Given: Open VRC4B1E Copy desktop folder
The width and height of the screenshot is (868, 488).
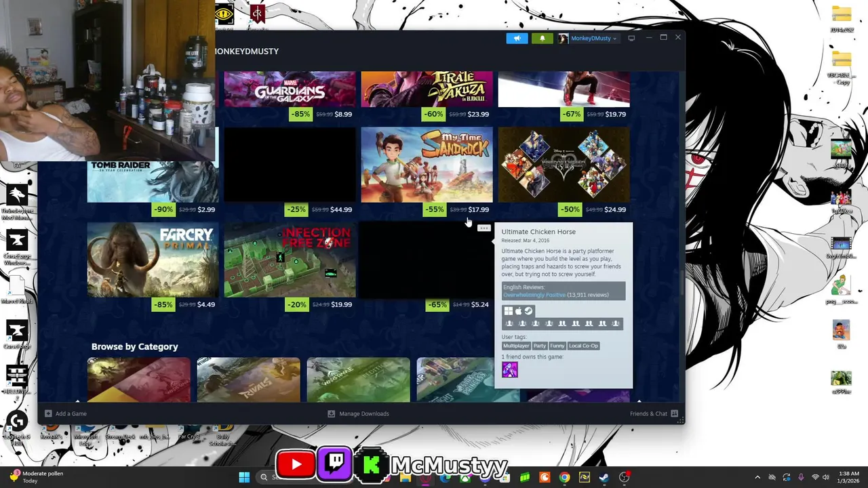Looking at the screenshot, I should tap(841, 68).
